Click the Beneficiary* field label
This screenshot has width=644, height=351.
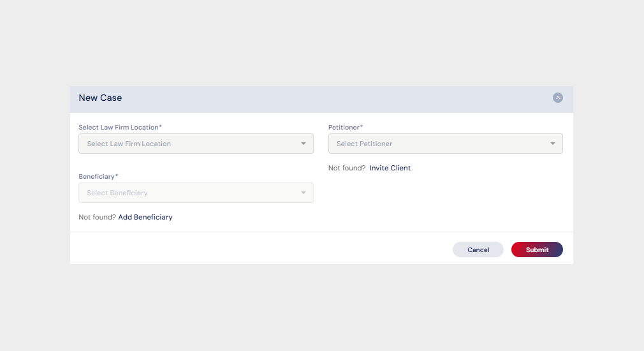pos(98,176)
